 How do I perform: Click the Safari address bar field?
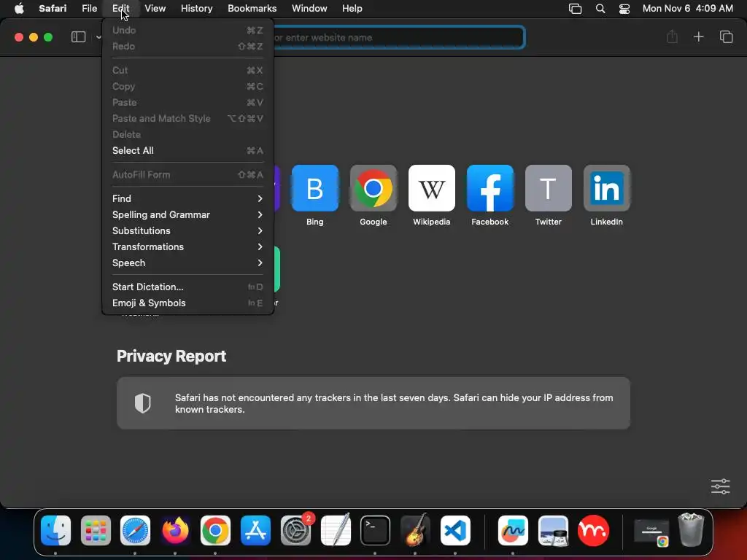pos(399,37)
